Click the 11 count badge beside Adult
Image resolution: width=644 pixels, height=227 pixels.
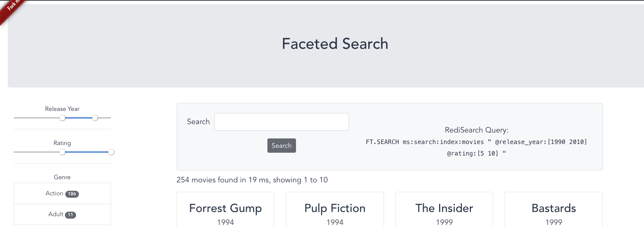pyautogui.click(x=71, y=215)
